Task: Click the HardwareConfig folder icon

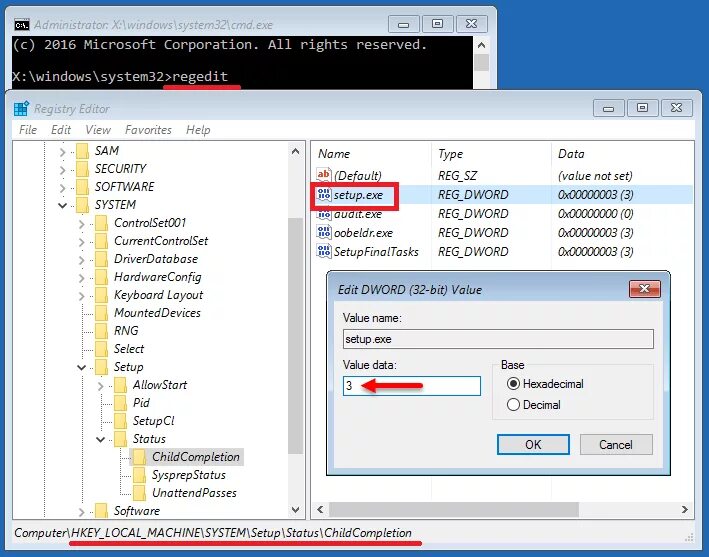Action: (102, 278)
